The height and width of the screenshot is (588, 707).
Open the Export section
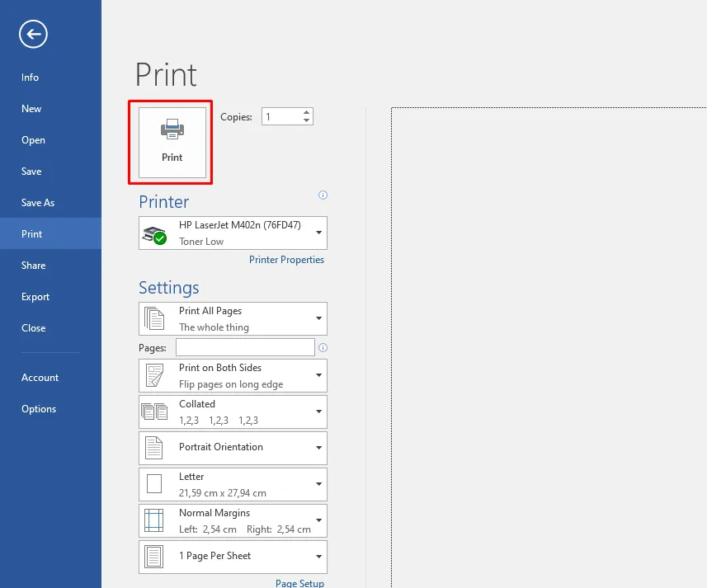35,296
